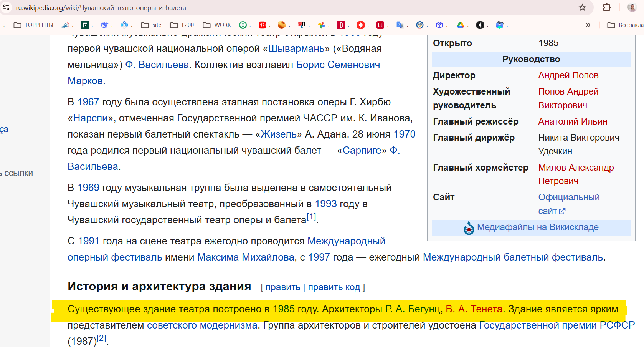Open the Chrome profile avatar
The width and height of the screenshot is (644, 347).
[x=632, y=7]
